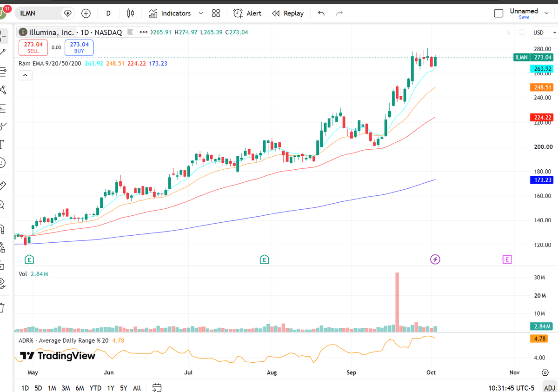Open the candlestick chart style selector
This screenshot has height=392, width=558.
coord(130,13)
